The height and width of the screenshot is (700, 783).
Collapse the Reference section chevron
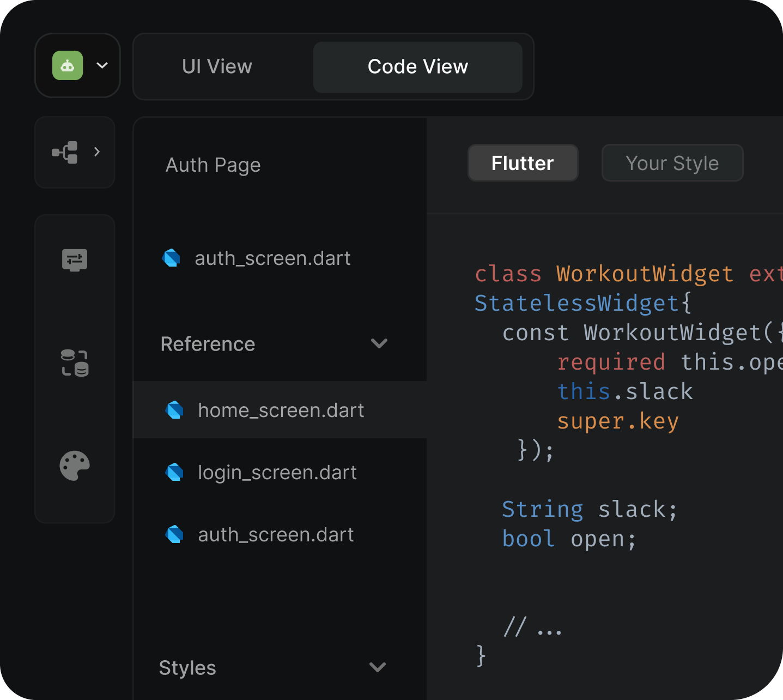[380, 343]
